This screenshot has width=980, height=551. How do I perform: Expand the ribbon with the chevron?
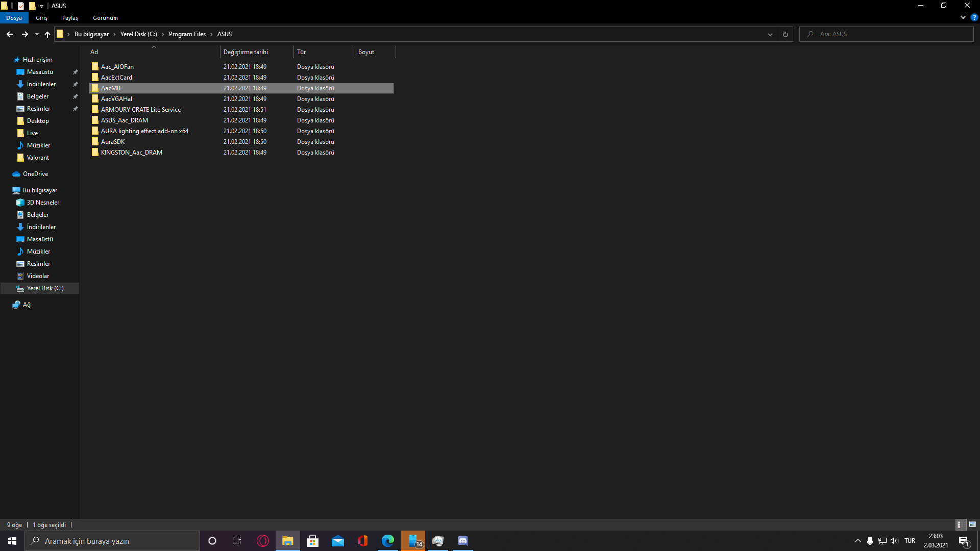(x=963, y=17)
